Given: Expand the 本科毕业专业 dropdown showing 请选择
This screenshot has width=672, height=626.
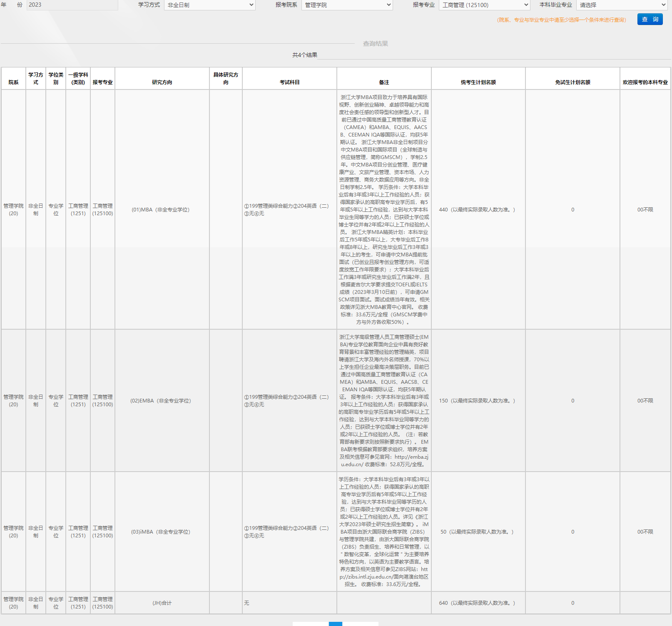Looking at the screenshot, I should click(622, 5).
